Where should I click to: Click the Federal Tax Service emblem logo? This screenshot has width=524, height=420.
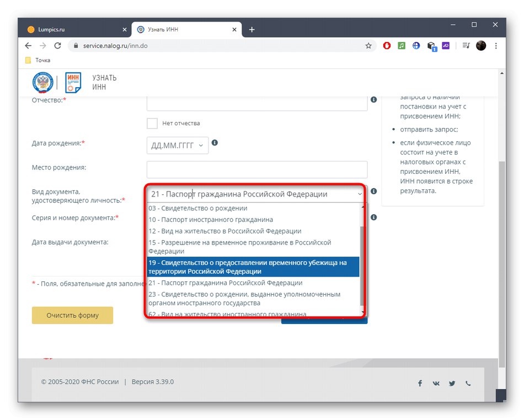43,82
